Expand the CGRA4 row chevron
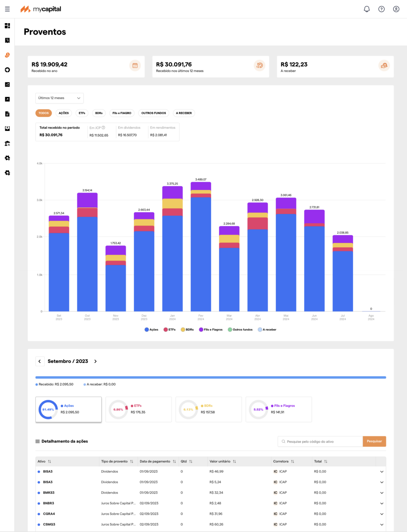The image size is (407, 532). point(382,514)
